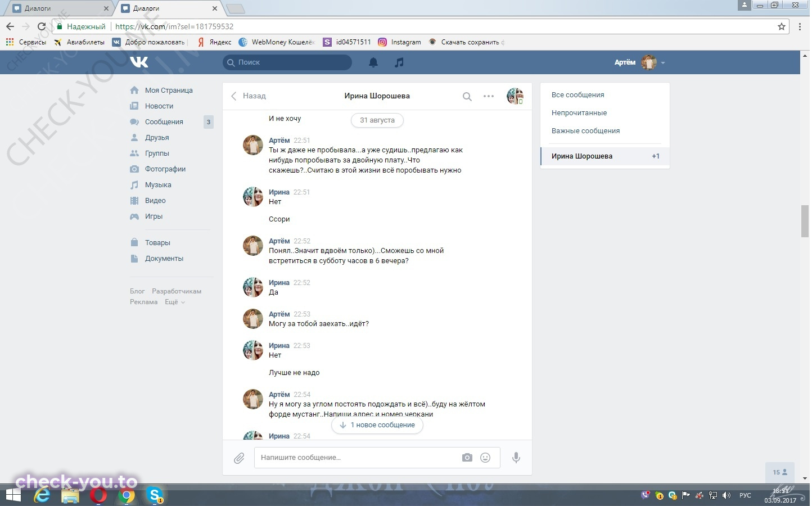
Task: Click the browser Back arrow
Action: (10, 26)
